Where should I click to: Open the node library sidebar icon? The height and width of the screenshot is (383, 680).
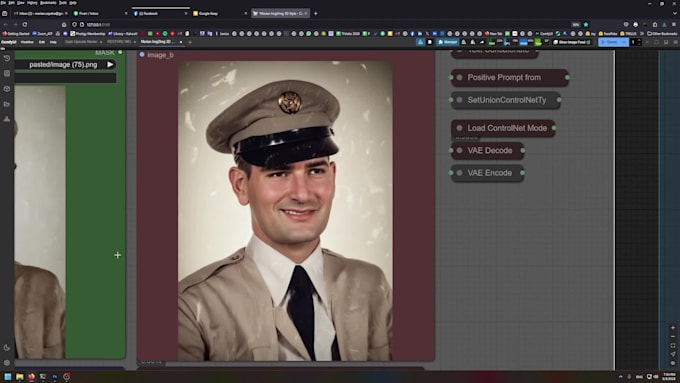click(x=7, y=73)
